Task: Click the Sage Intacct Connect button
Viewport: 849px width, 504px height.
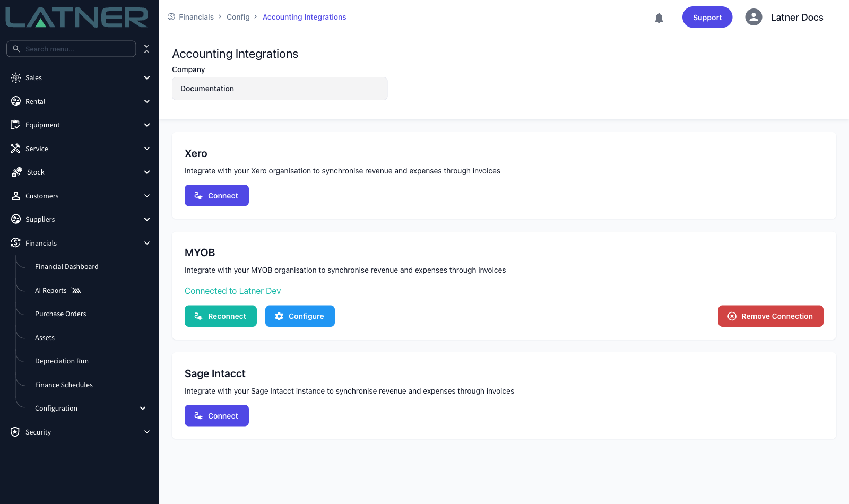Action: [216, 415]
